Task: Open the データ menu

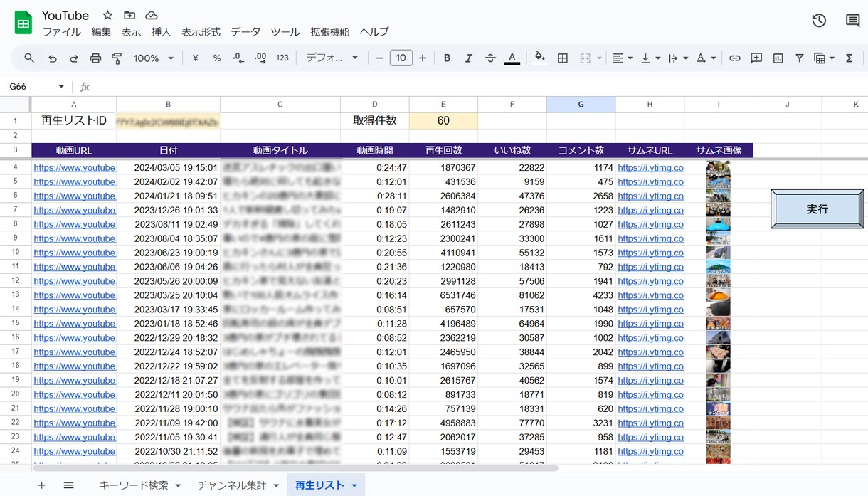Action: click(245, 32)
